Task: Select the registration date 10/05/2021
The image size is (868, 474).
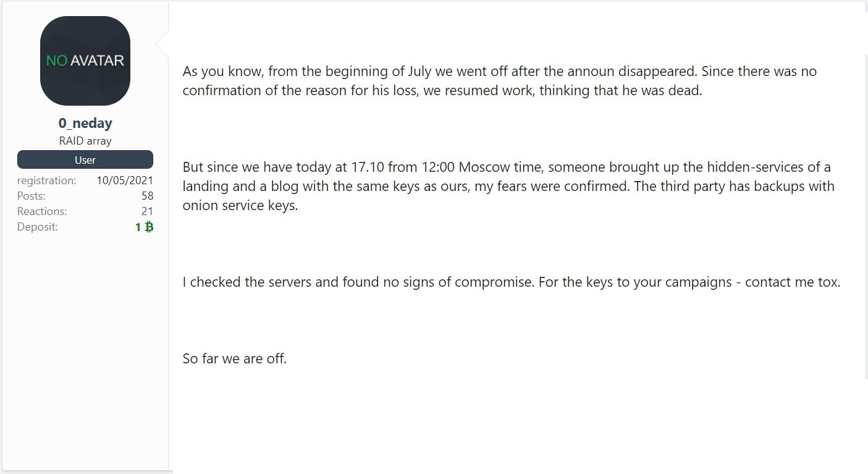Action: coord(125,180)
